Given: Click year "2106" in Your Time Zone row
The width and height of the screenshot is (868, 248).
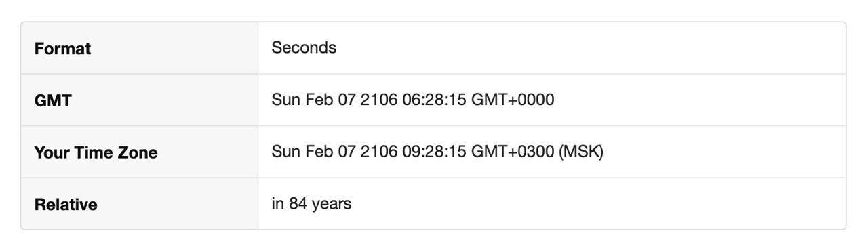Looking at the screenshot, I should 378,151.
